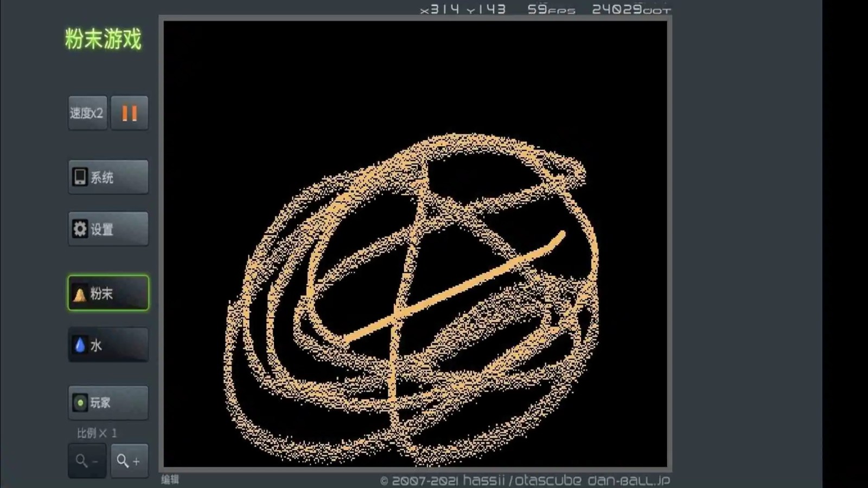Click the 粉末游戏 game title

pyautogui.click(x=103, y=40)
